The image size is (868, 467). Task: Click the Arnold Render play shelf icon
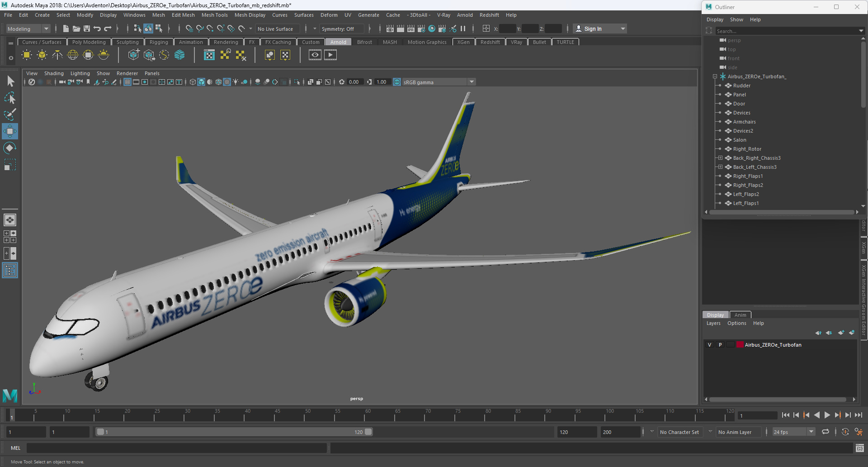click(x=330, y=55)
